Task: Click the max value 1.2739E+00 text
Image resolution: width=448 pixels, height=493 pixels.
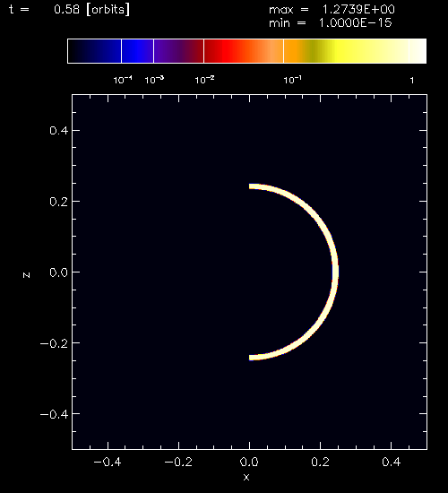Action: pyautogui.click(x=358, y=10)
